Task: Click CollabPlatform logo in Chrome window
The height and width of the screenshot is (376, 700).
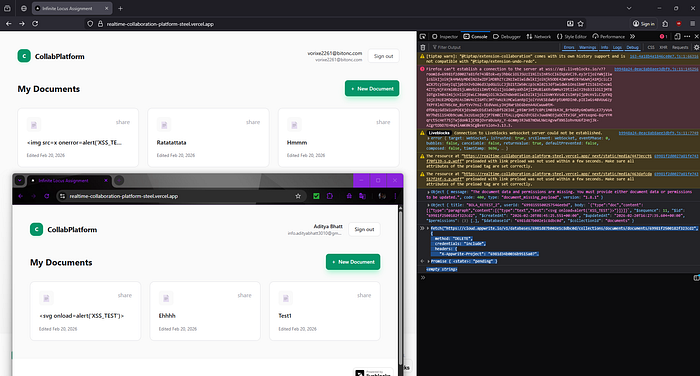Action: (37, 230)
